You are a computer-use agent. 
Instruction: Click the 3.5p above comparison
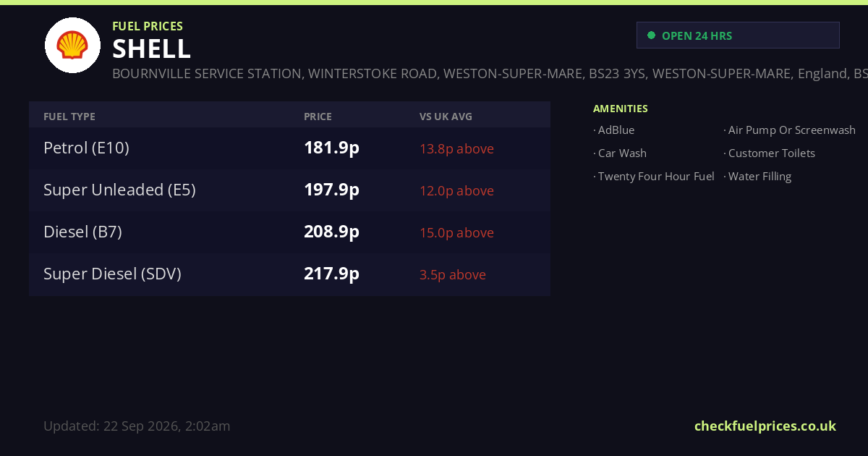click(x=453, y=275)
